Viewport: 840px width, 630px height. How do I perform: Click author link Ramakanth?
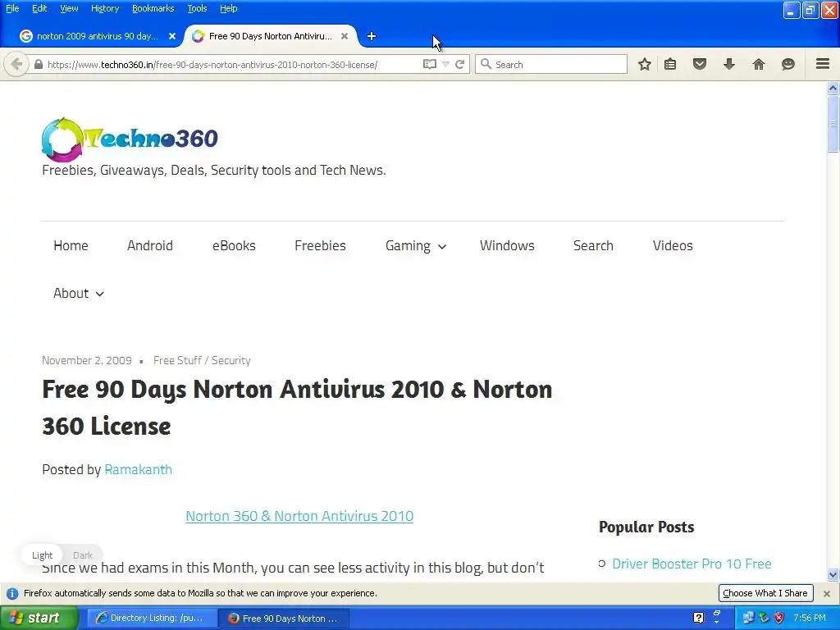pos(138,470)
